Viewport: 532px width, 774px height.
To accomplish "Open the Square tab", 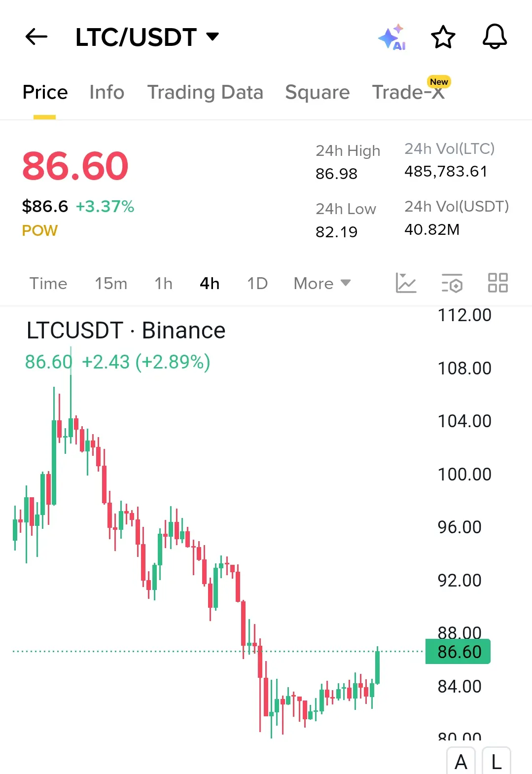I will click(317, 92).
